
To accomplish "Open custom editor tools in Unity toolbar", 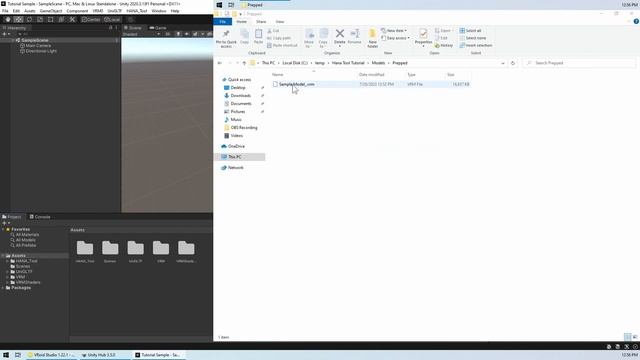I will [72, 20].
